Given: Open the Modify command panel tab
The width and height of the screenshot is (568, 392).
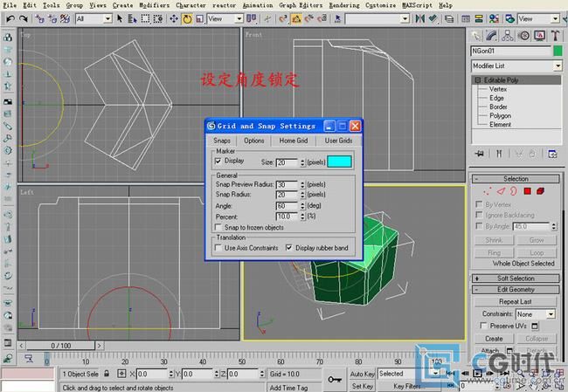Looking at the screenshot, I should 491,36.
